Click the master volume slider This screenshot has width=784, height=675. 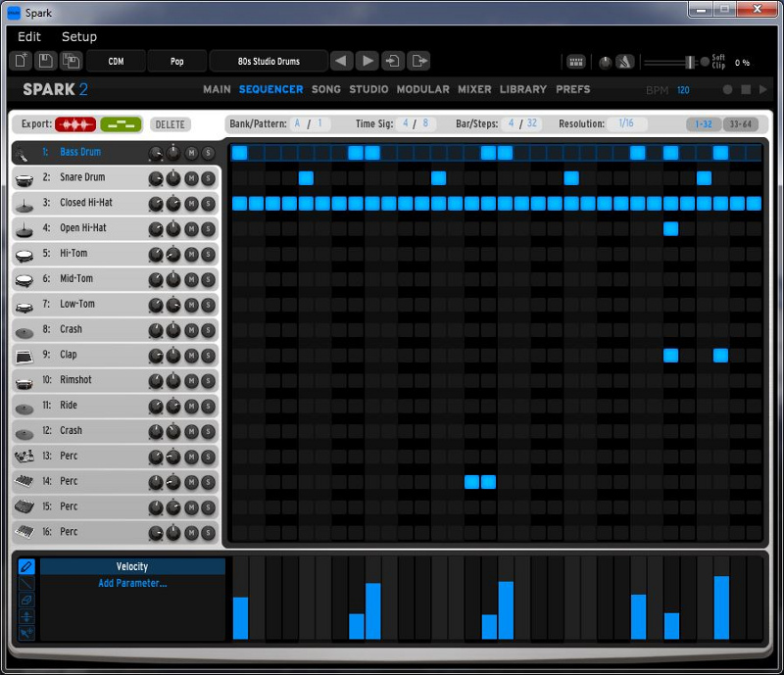(670, 63)
